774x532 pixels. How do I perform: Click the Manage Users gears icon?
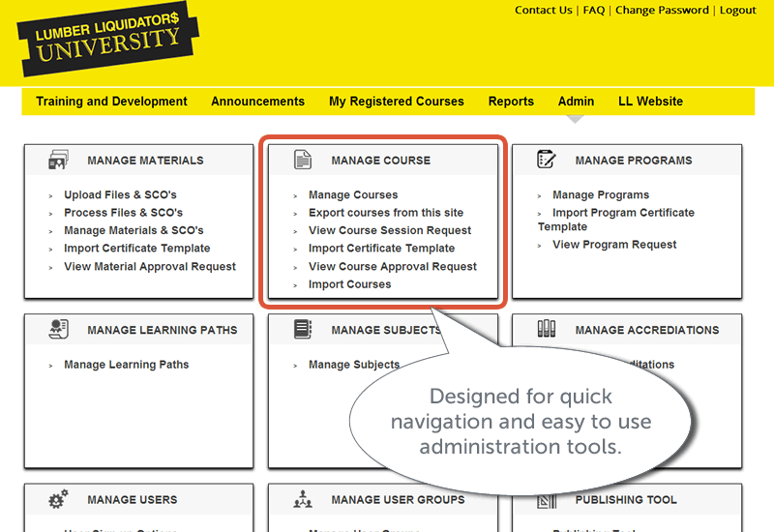[x=58, y=499]
